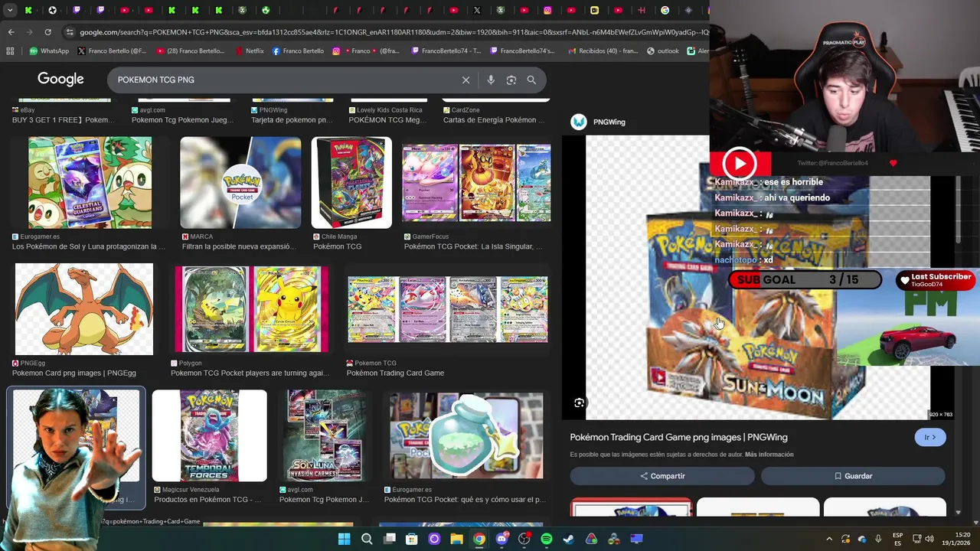Open the GamerFocus La Isla Singular thumbnail

(x=476, y=183)
